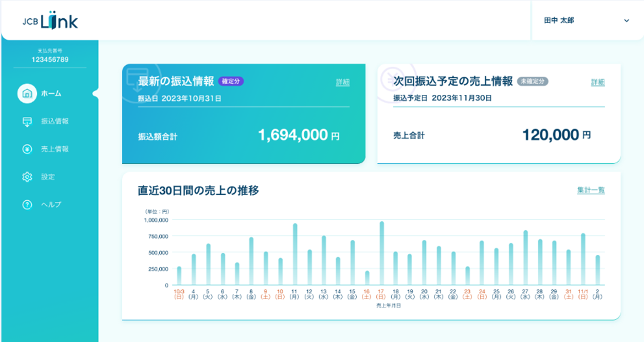
Task: Open the 集計一覧 link above chart
Action: tap(591, 190)
